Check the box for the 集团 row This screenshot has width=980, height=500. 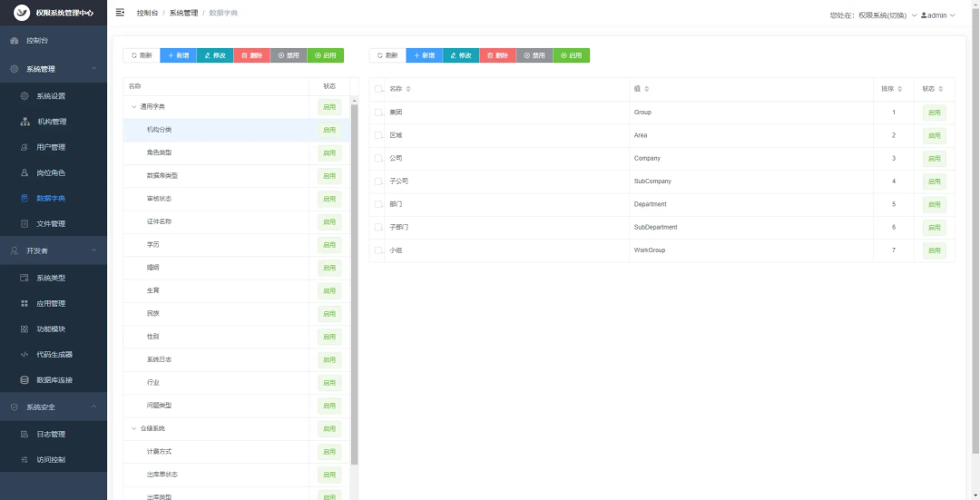click(378, 113)
